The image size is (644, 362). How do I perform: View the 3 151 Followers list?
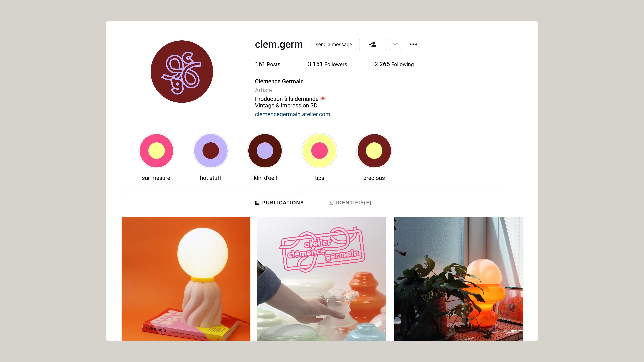(327, 64)
